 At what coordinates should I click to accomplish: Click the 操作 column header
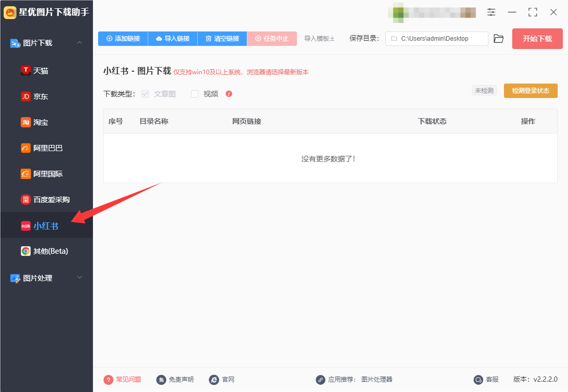coord(528,121)
